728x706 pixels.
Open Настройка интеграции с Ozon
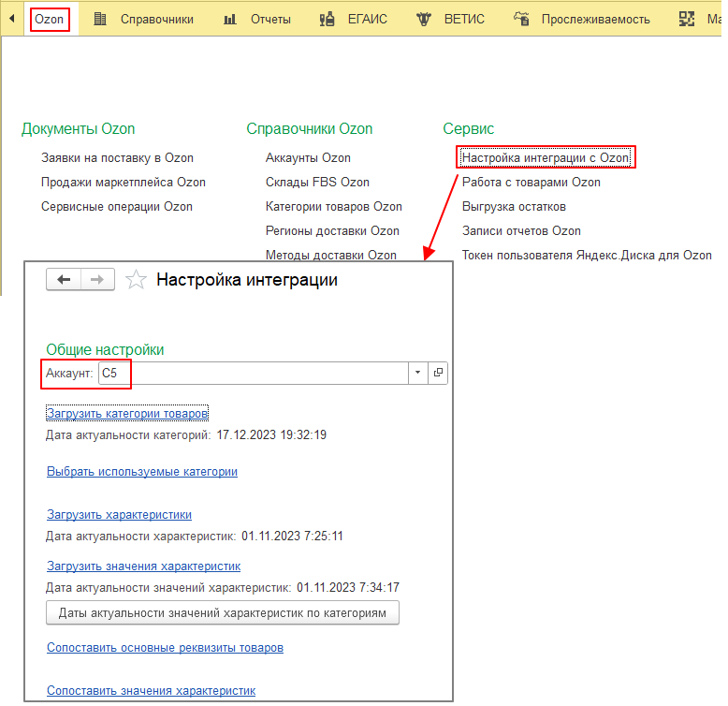point(546,158)
